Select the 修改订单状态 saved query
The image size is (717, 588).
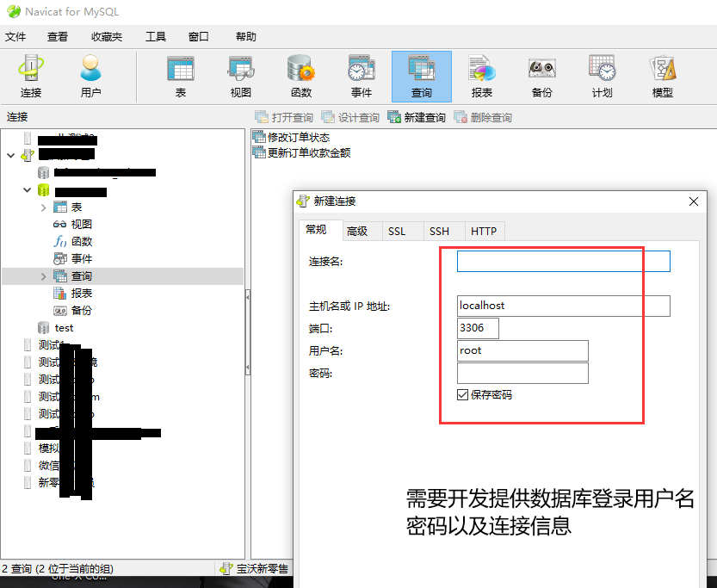(291, 137)
